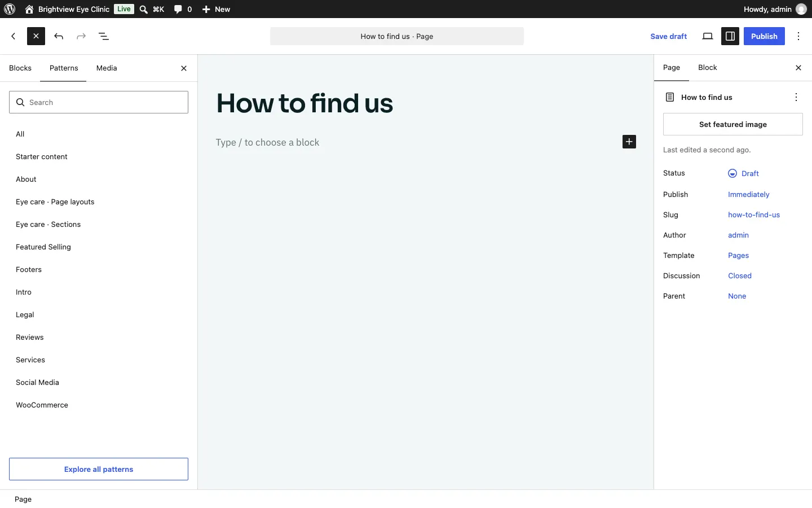
Task: Switch to the Patterns tab
Action: pyautogui.click(x=64, y=68)
